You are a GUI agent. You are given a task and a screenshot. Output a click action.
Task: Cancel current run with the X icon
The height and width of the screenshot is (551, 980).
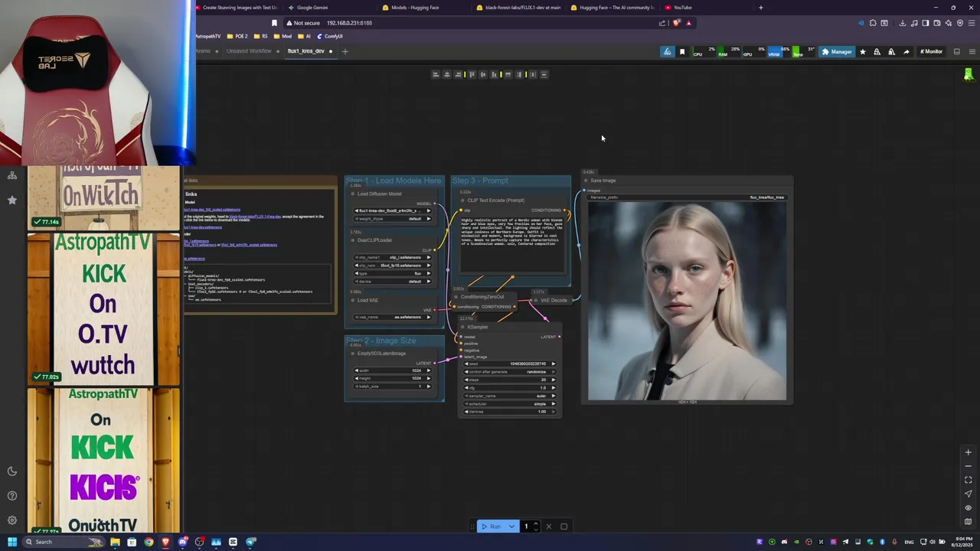click(548, 527)
